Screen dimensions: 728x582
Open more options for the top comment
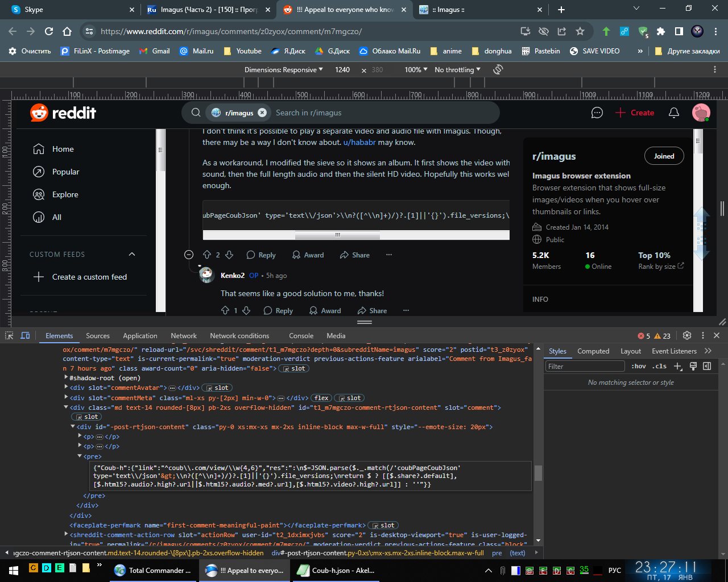[389, 255]
